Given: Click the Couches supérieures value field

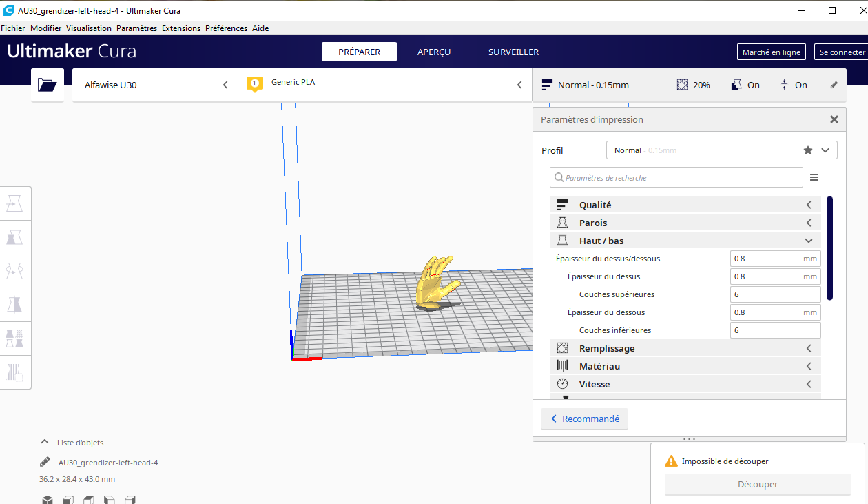Looking at the screenshot, I should 776,294.
